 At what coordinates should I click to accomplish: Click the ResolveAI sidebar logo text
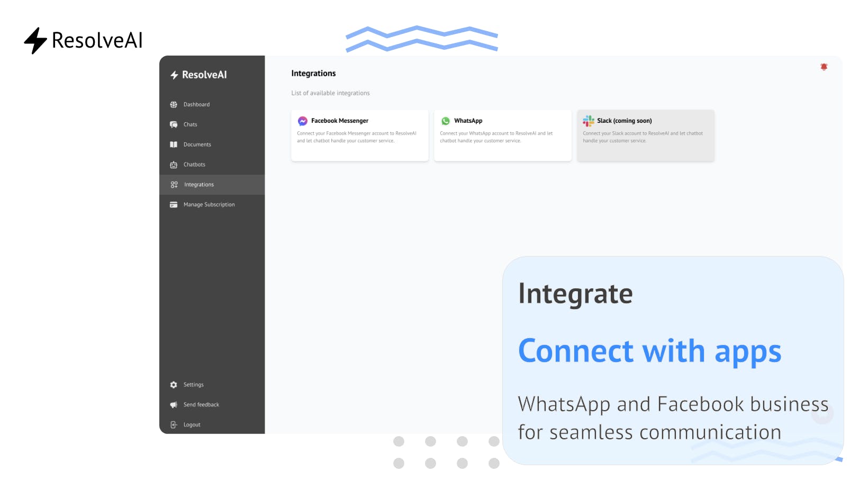pos(204,75)
